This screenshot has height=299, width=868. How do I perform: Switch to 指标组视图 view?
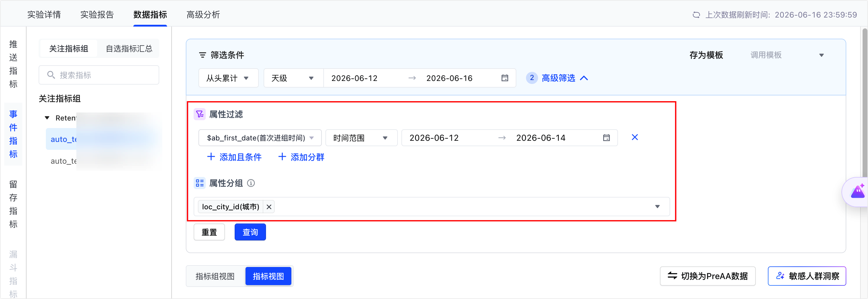tap(215, 276)
